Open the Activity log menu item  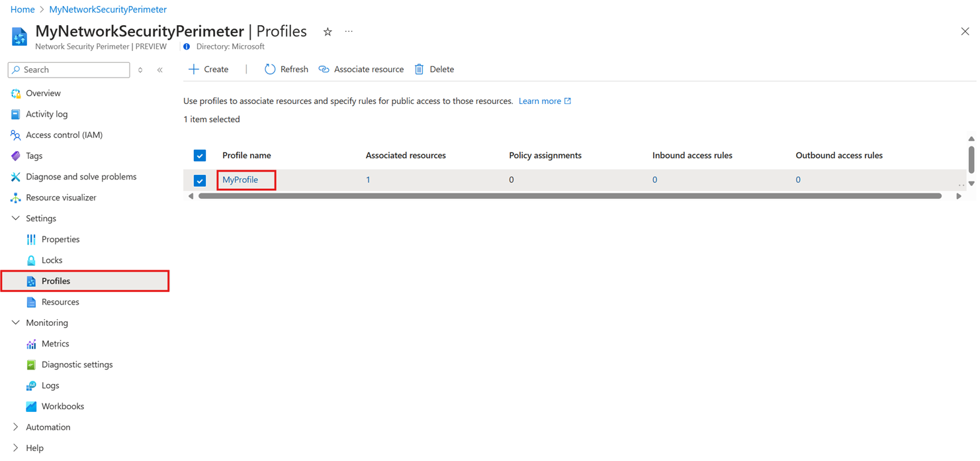[46, 115]
